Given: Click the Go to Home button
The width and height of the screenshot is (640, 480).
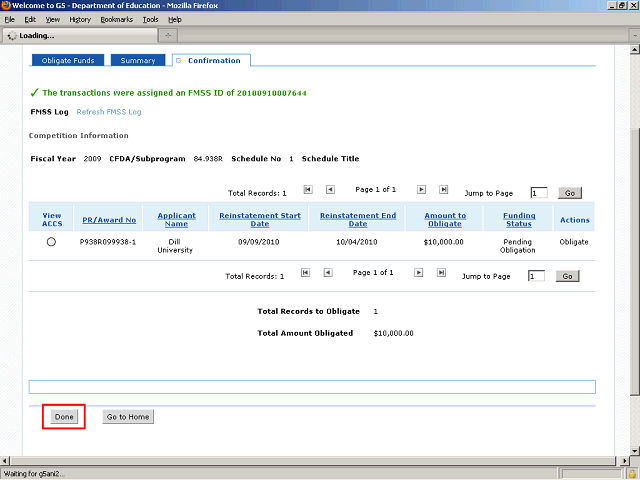Looking at the screenshot, I should (x=128, y=417).
